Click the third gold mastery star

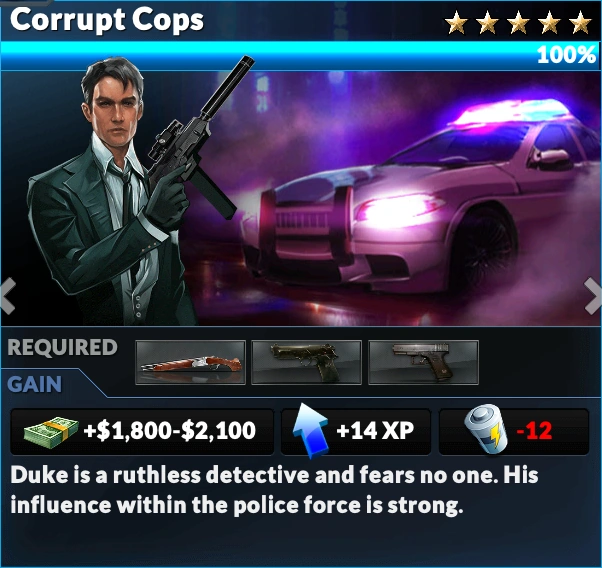518,23
